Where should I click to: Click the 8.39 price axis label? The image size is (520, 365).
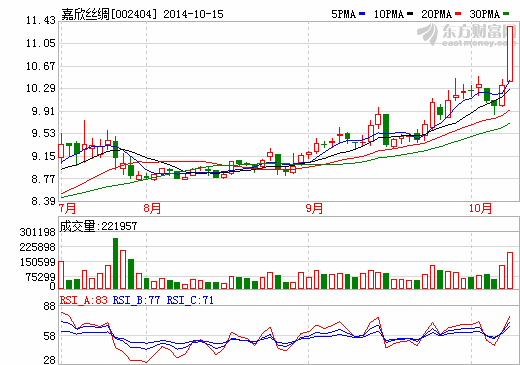43,201
